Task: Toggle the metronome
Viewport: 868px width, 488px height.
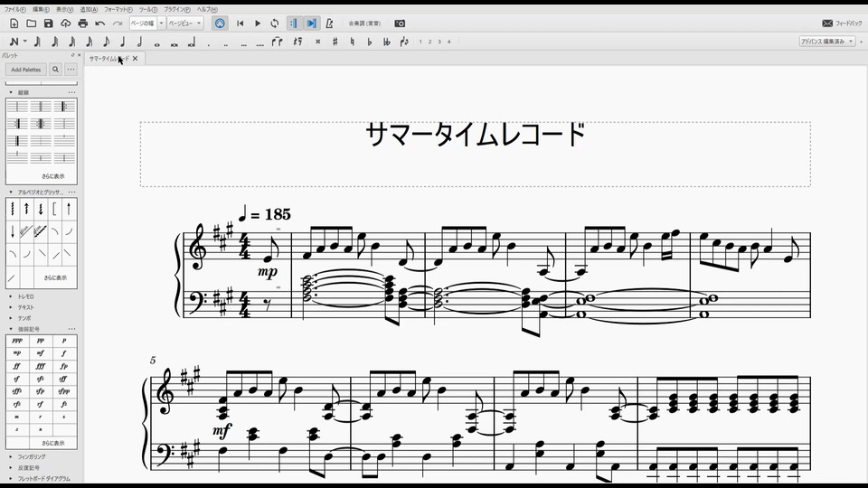Action: [x=329, y=23]
